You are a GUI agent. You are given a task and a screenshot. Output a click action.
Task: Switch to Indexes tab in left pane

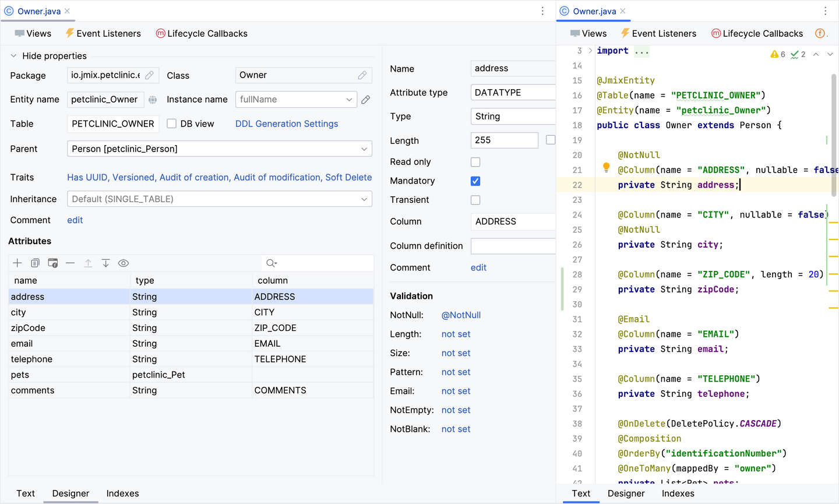tap(123, 494)
